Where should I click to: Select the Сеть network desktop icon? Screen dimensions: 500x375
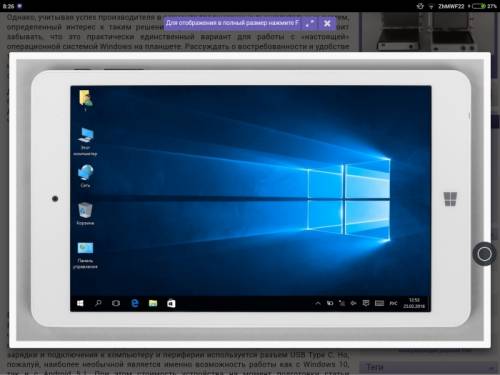pos(85,176)
